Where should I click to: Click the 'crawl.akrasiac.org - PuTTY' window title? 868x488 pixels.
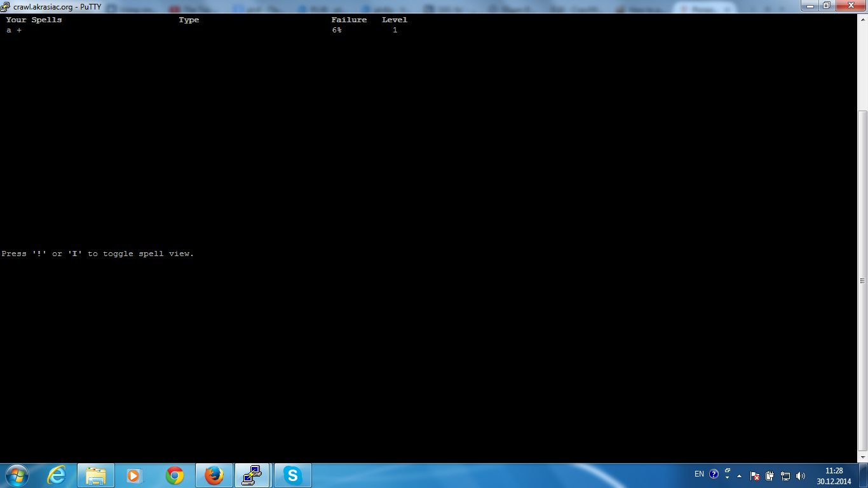pos(57,6)
